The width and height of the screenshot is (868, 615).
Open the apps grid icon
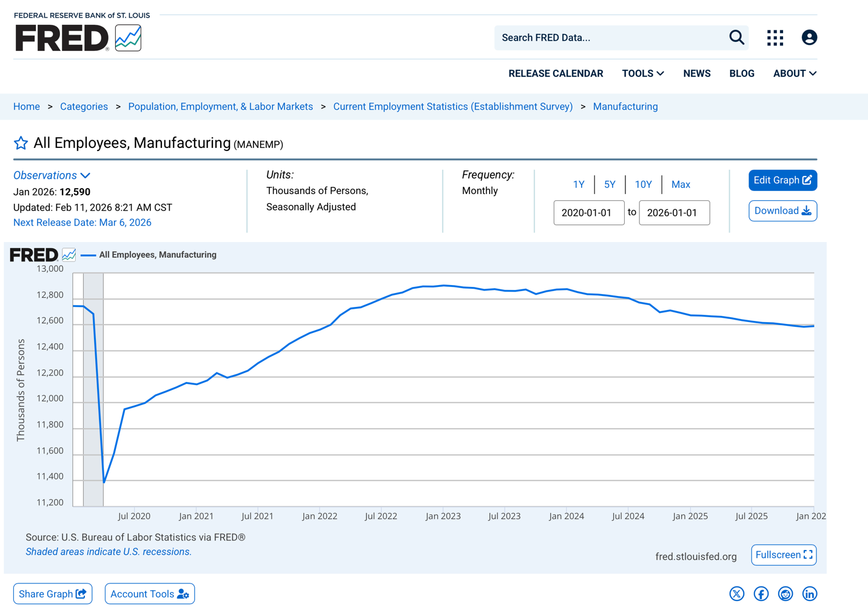click(x=775, y=38)
